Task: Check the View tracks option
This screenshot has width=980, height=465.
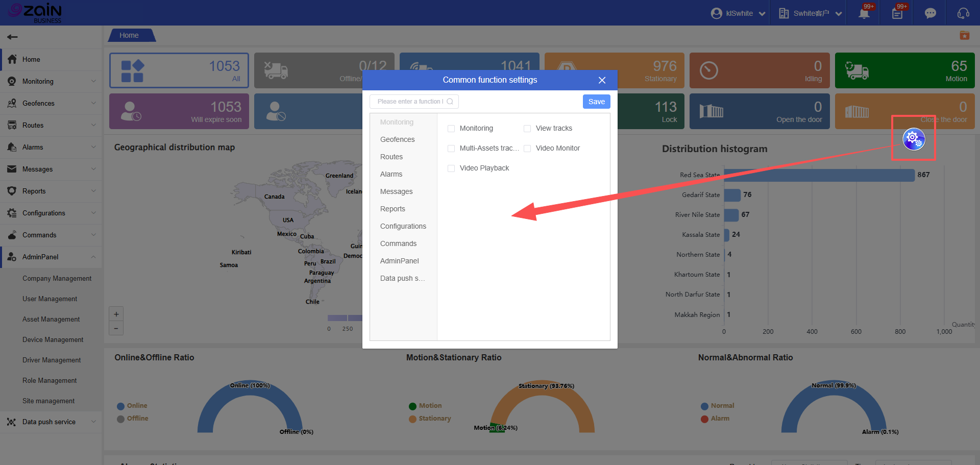Action: coord(527,129)
